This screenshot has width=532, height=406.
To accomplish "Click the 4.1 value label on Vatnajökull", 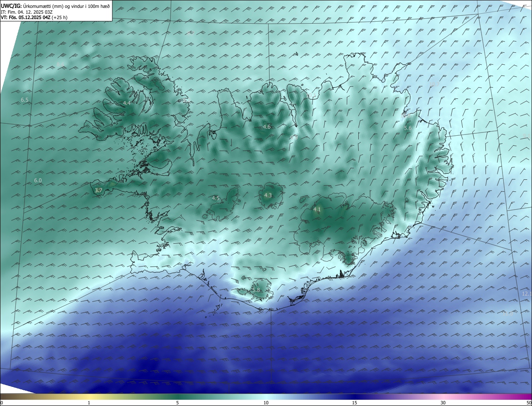I will 317,209.
